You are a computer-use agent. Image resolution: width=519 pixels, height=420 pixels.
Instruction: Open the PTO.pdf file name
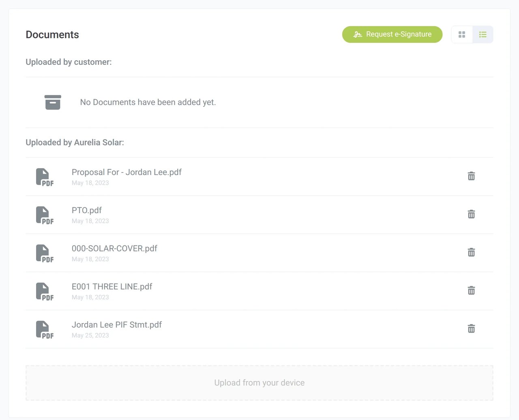pos(87,210)
